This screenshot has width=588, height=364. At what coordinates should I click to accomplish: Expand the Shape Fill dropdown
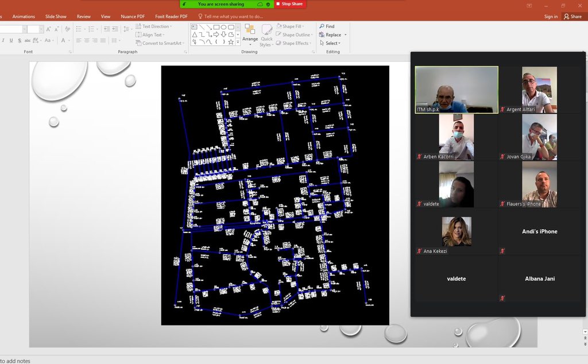coord(290,26)
